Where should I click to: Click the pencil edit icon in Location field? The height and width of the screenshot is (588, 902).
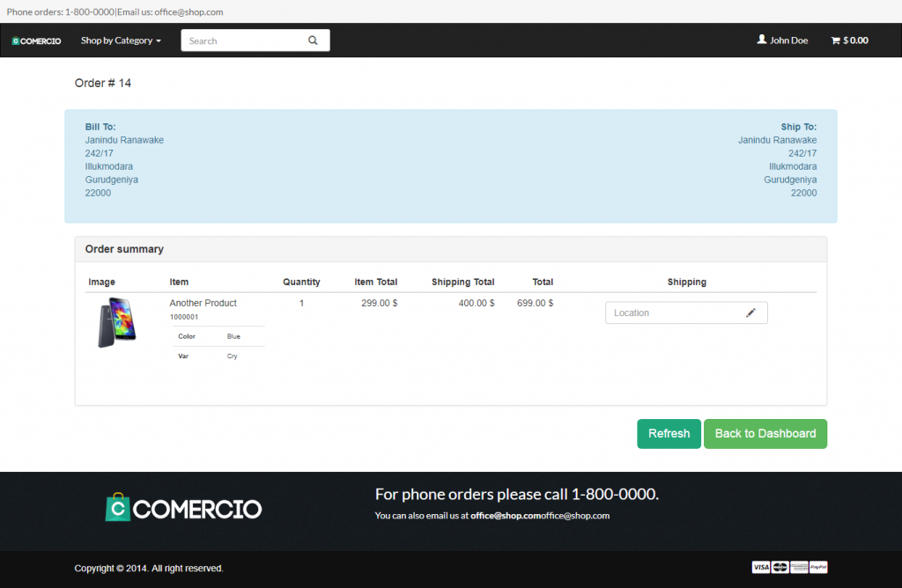pos(750,312)
